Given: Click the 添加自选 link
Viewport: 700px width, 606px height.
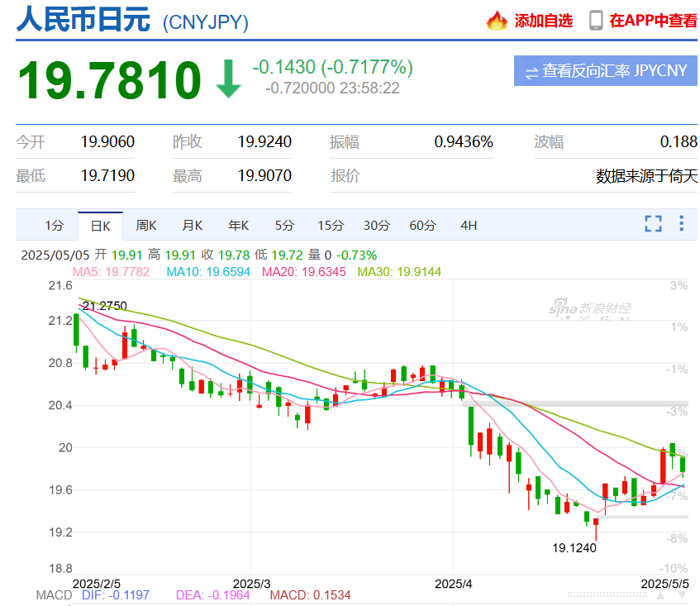Looking at the screenshot, I should 543,21.
